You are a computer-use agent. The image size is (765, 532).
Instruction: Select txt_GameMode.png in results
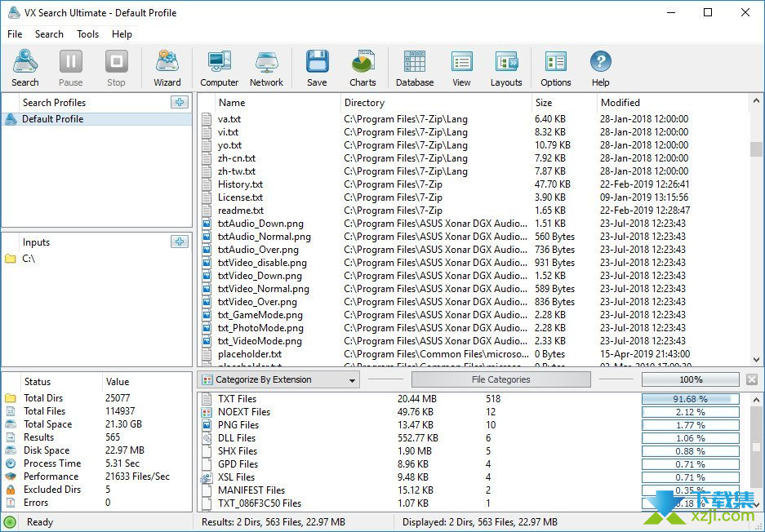[474, 315]
